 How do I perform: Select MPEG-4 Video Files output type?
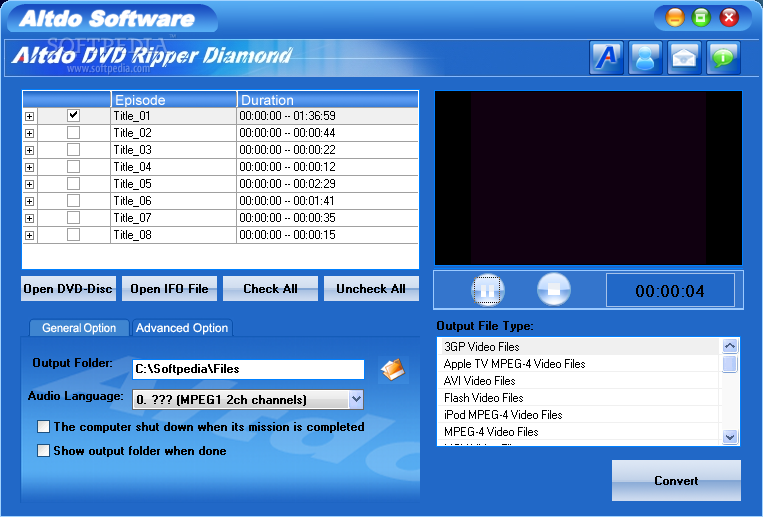[x=579, y=432]
